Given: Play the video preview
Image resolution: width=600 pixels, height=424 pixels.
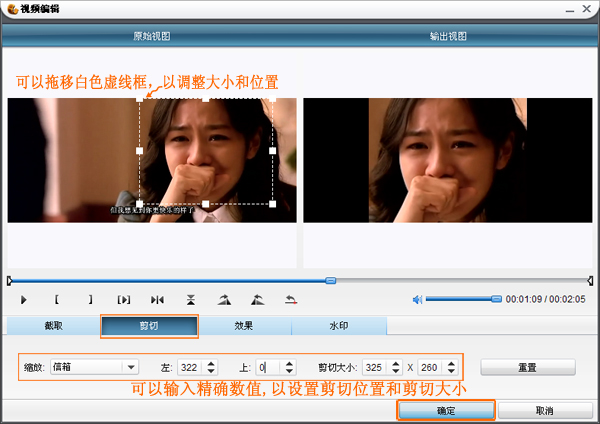Looking at the screenshot, I should tap(24, 300).
